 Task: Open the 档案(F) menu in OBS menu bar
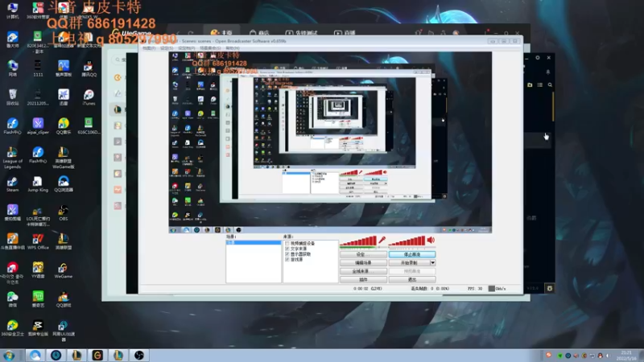pyautogui.click(x=149, y=48)
